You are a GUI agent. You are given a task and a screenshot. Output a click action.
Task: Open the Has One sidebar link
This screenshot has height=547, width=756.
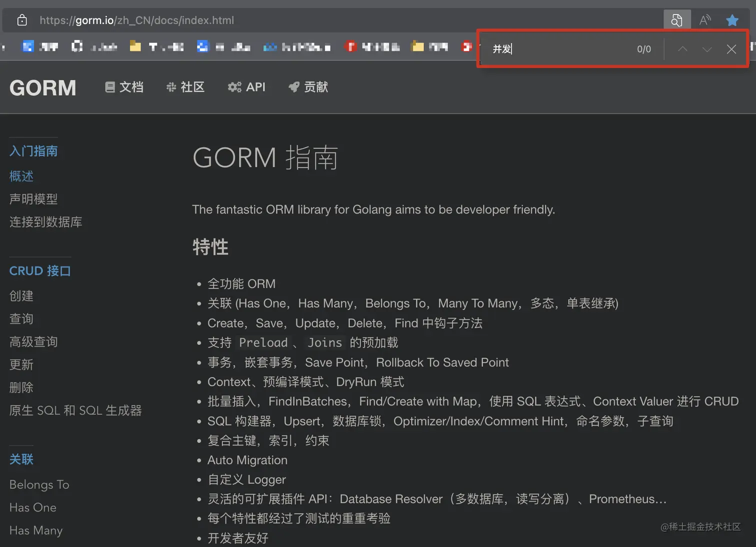33,507
